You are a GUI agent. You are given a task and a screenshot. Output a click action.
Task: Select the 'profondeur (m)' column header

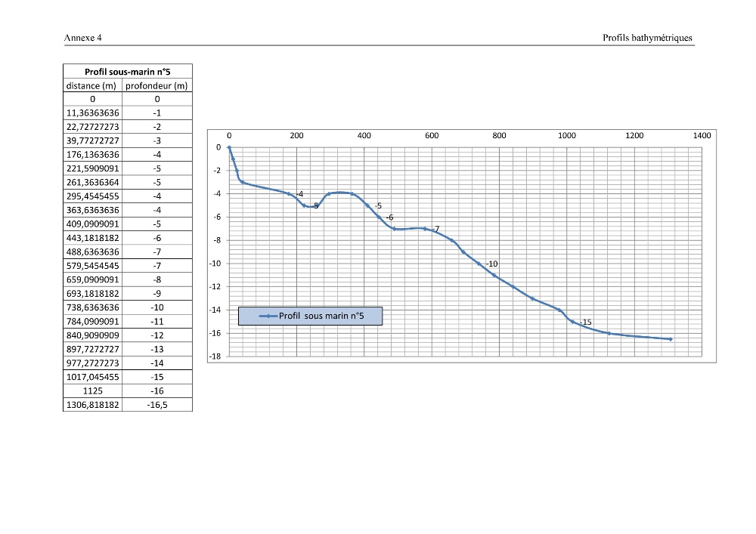(156, 85)
